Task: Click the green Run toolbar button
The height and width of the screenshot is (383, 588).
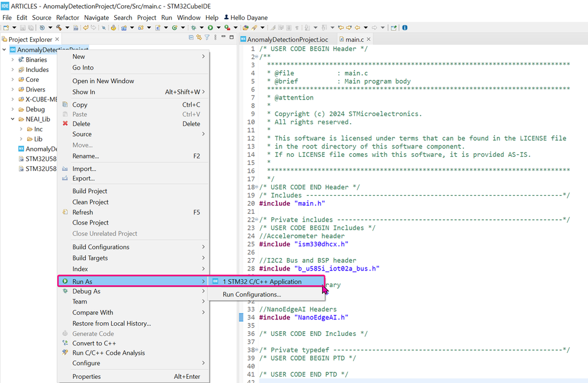Action: click(x=210, y=28)
